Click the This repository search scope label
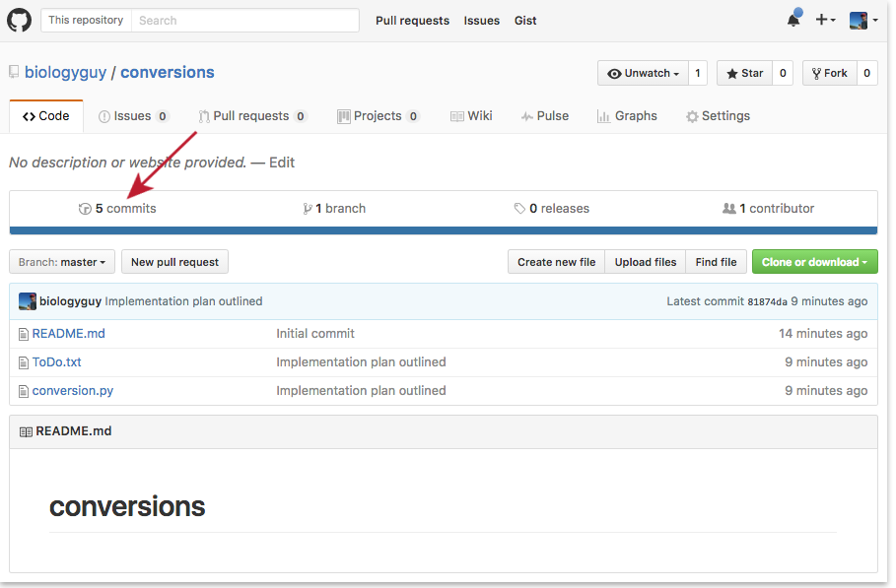Image resolution: width=896 pixels, height=588 pixels. pyautogui.click(x=86, y=20)
